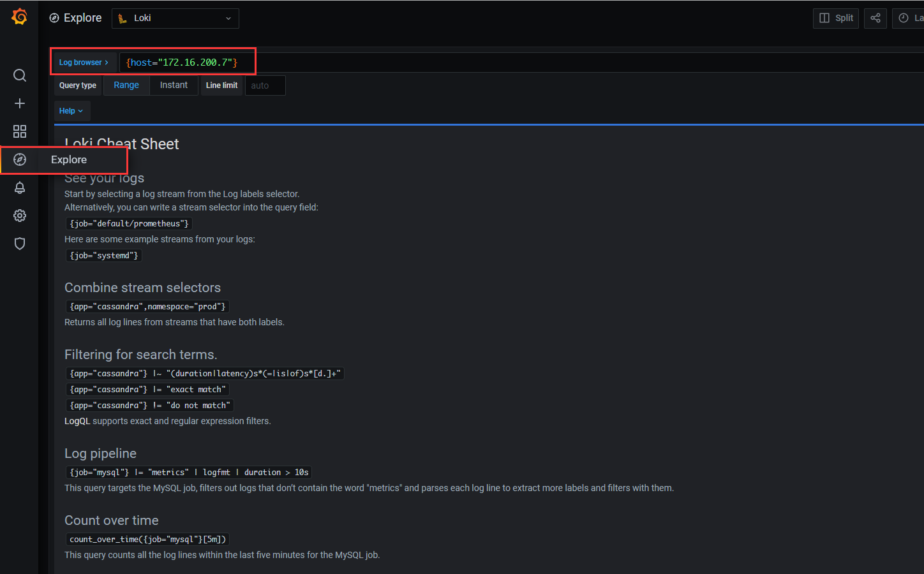924x574 pixels.
Task: Click the Explore compass icon in header
Action: (x=54, y=18)
